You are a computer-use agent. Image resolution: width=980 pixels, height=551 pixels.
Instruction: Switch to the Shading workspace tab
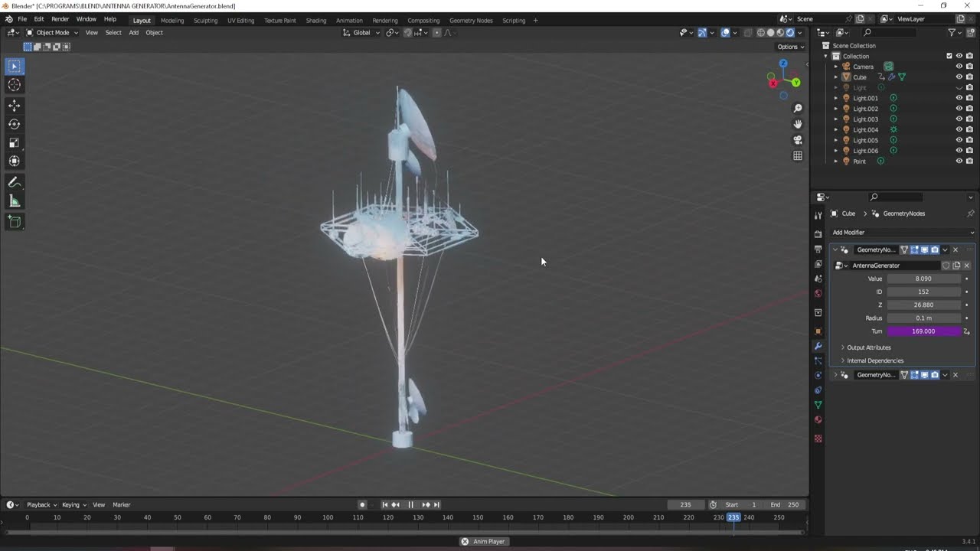[315, 21]
